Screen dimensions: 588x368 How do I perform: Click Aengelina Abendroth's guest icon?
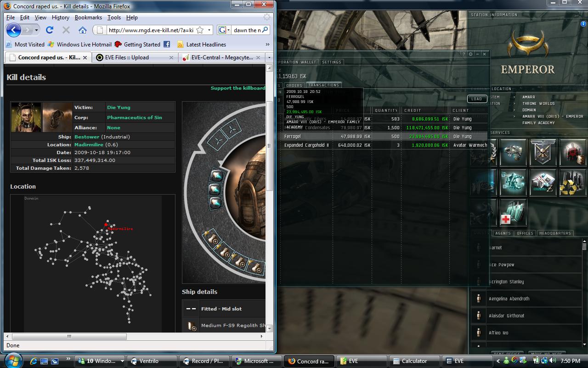(479, 299)
